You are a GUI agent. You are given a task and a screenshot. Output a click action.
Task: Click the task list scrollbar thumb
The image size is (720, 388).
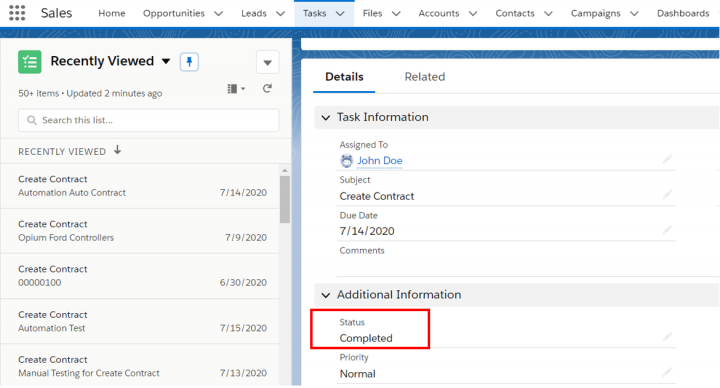(x=285, y=199)
